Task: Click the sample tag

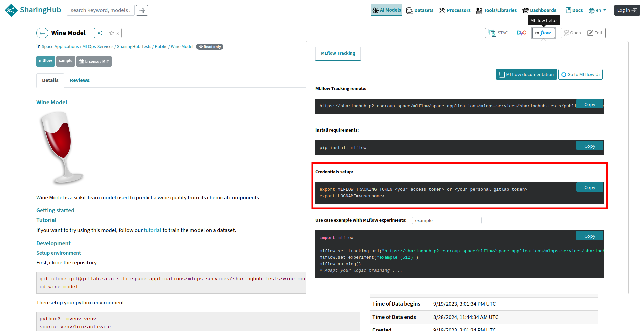Action: (66, 61)
